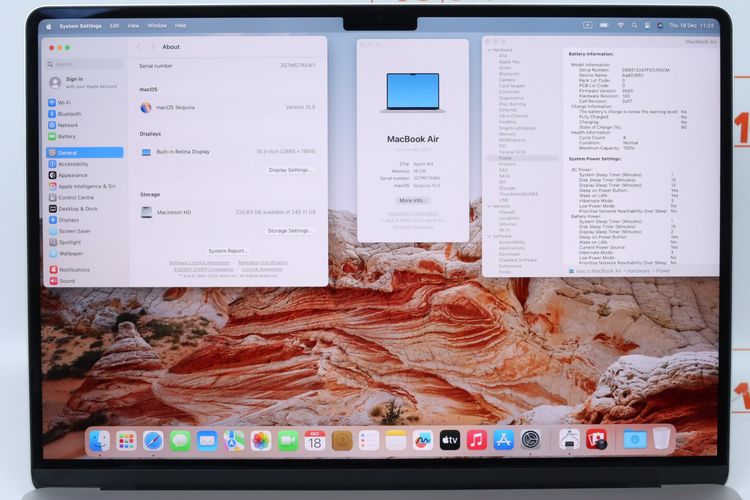Collapse the Network section in System Information
This screenshot has height=500, width=750.
pyautogui.click(x=489, y=206)
